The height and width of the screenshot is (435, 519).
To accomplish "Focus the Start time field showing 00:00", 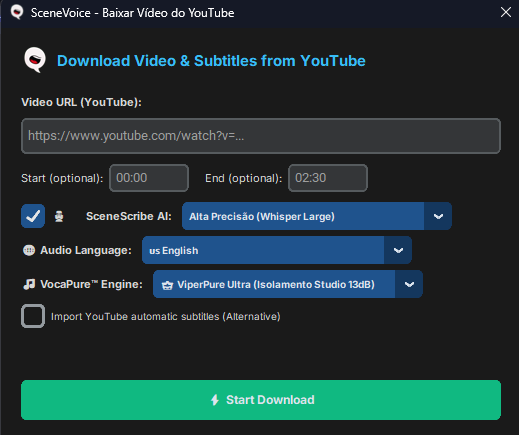I will tap(149, 178).
